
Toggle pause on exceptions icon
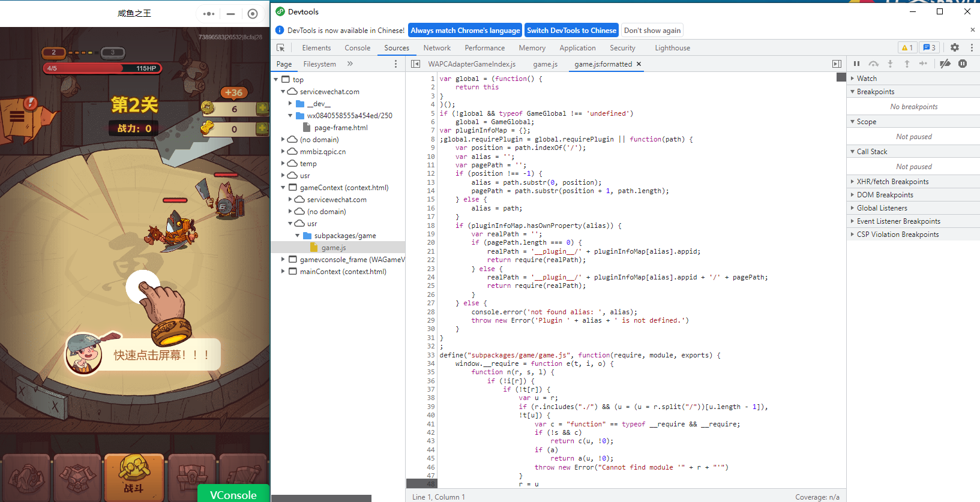963,64
